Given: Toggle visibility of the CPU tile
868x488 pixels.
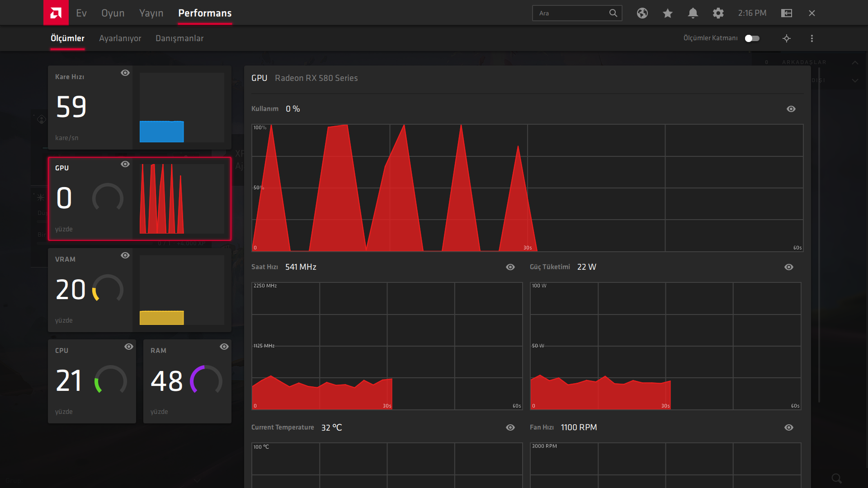Looking at the screenshot, I should point(129,347).
